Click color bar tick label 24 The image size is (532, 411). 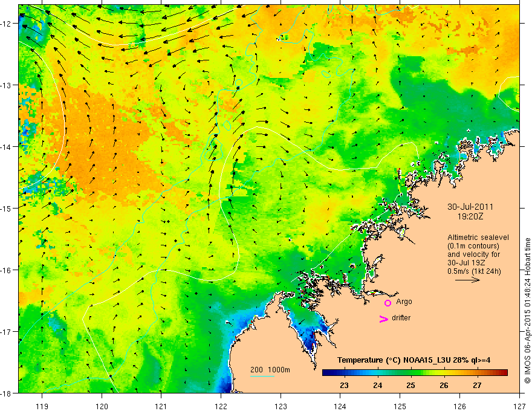click(377, 386)
